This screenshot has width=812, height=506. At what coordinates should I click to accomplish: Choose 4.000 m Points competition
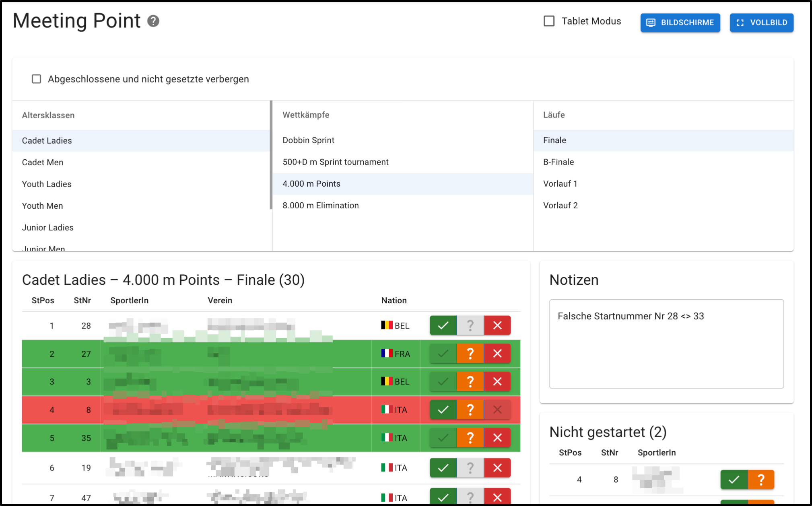pos(403,183)
